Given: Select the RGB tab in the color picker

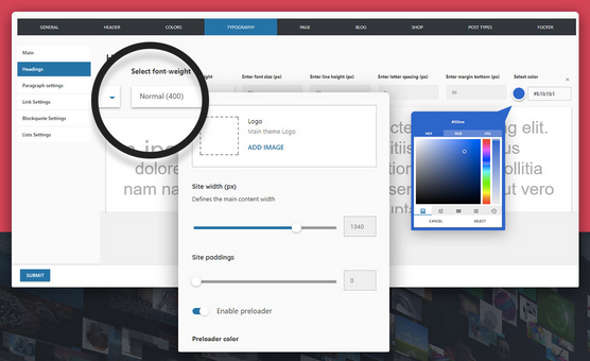Looking at the screenshot, I should (x=458, y=133).
